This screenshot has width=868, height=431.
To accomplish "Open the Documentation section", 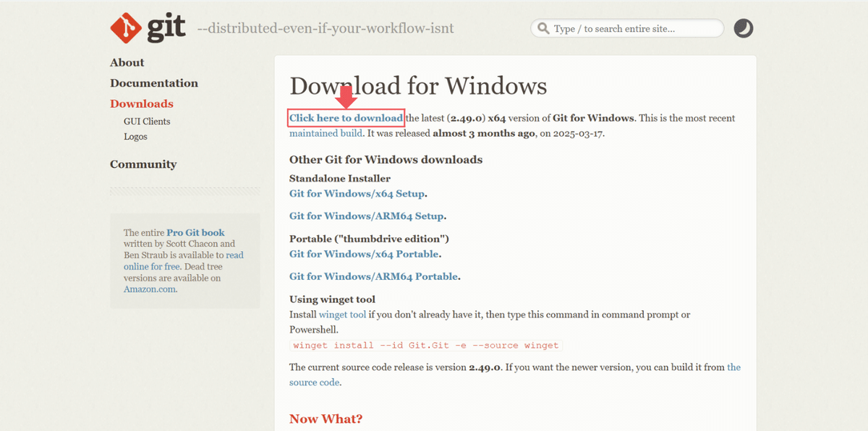I will (x=153, y=83).
